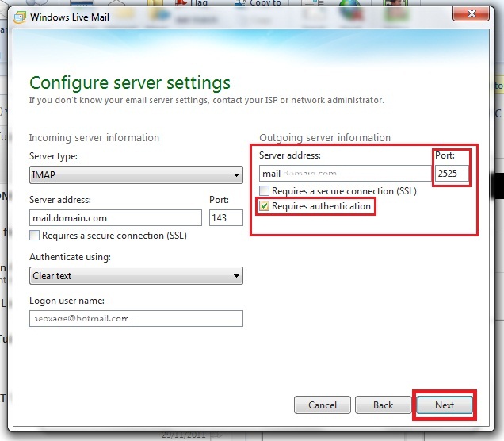Cancel the server configuration dialog
This screenshot has width=504, height=441.
tap(323, 405)
